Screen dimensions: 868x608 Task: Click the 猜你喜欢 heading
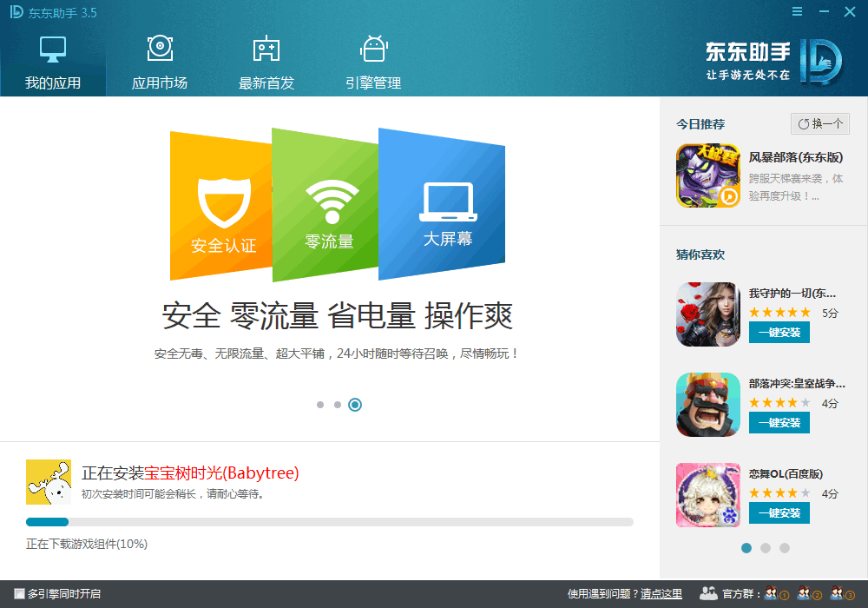click(x=700, y=254)
